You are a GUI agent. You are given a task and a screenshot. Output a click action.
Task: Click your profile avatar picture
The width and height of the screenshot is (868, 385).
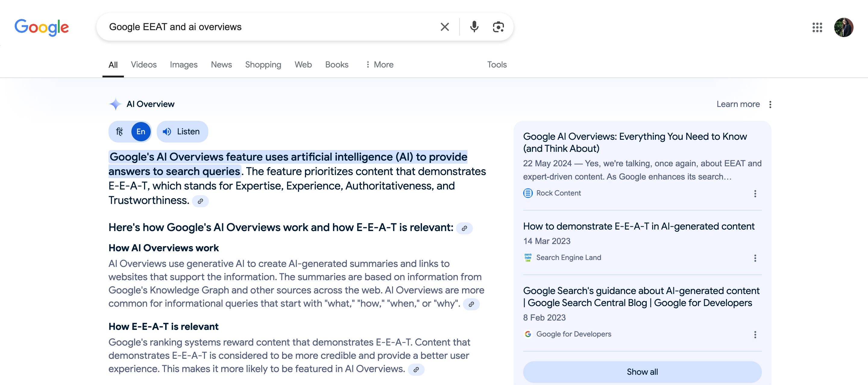coord(844,28)
